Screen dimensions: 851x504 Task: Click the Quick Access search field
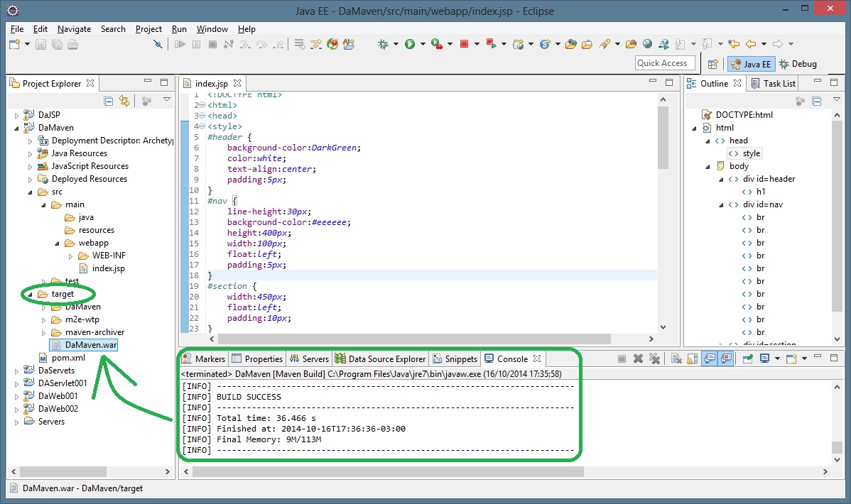point(665,63)
